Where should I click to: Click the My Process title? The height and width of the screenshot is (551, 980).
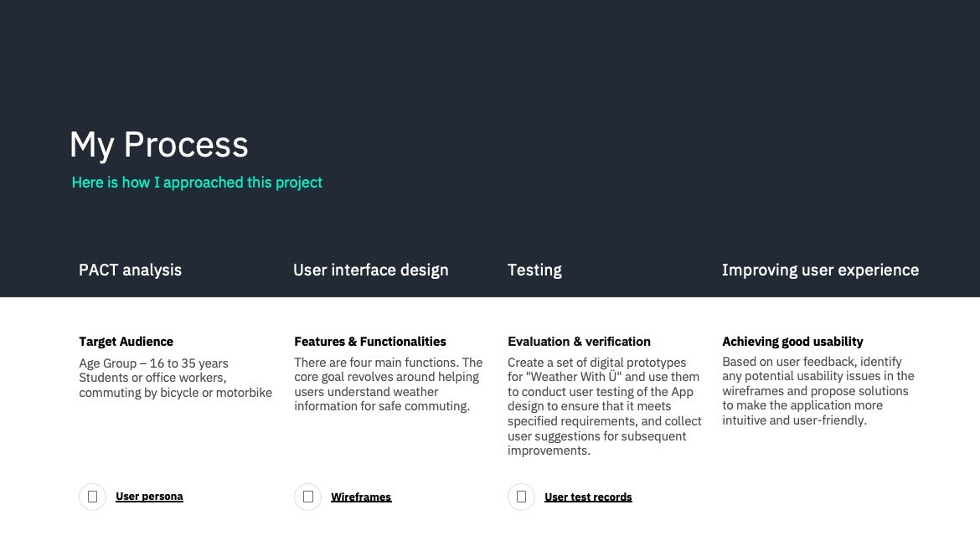(x=159, y=145)
